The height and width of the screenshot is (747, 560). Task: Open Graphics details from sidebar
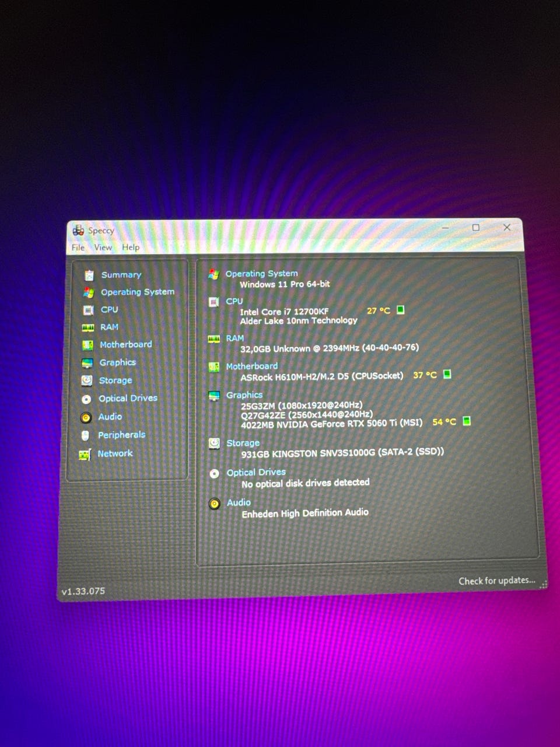tap(117, 362)
